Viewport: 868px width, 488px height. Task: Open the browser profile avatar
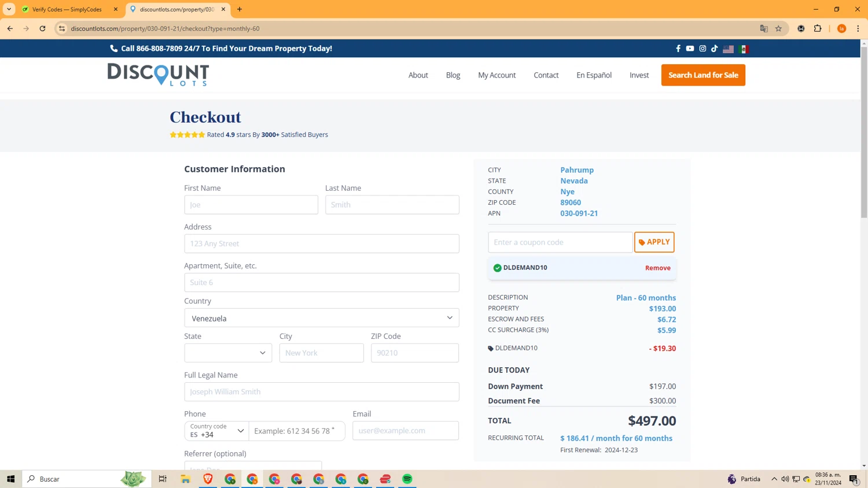(841, 28)
